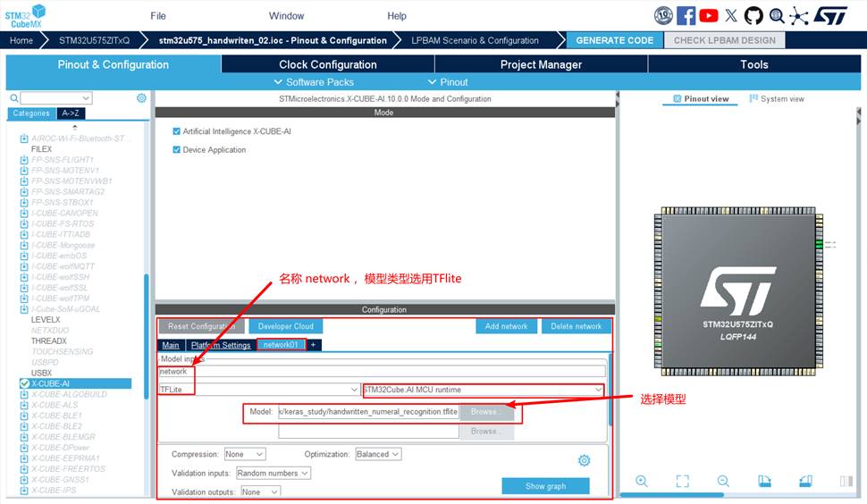Image resolution: width=867 pixels, height=504 pixels.
Task: Open the Platform Settings tab
Action: 221,345
